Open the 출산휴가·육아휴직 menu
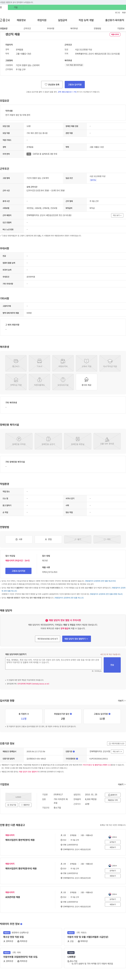The height and width of the screenshot is (980, 126). coord(115,20)
